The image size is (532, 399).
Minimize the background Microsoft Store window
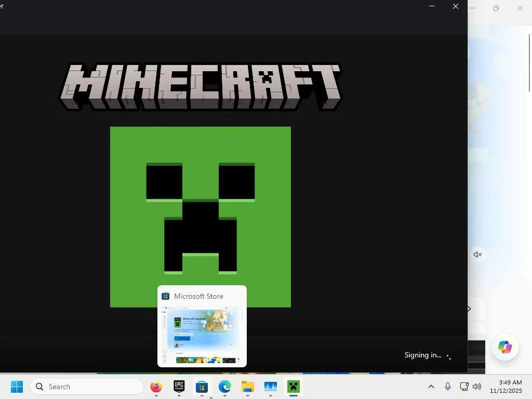click(x=472, y=8)
